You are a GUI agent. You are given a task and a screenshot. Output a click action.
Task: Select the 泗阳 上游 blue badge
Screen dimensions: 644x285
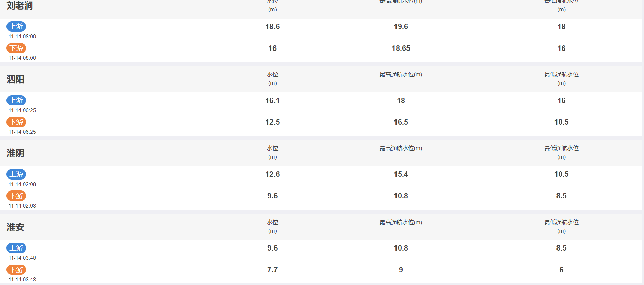pyautogui.click(x=16, y=100)
